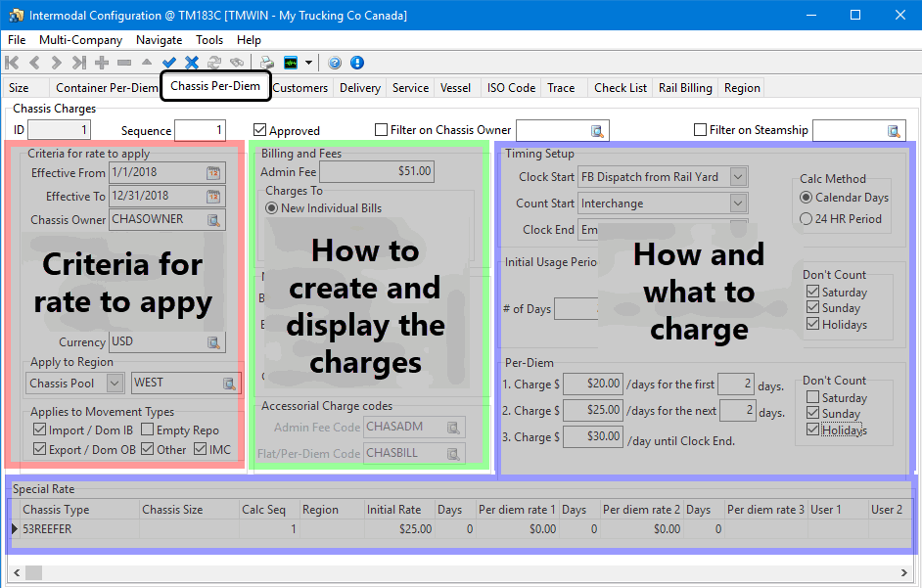The height and width of the screenshot is (588, 922).
Task: Click the Cancel edit X icon
Action: 192,63
